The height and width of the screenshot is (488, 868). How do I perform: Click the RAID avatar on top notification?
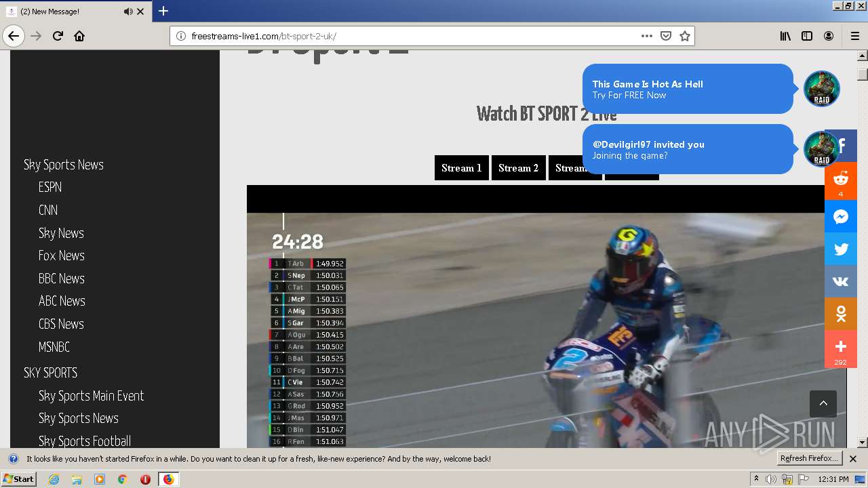pyautogui.click(x=822, y=89)
